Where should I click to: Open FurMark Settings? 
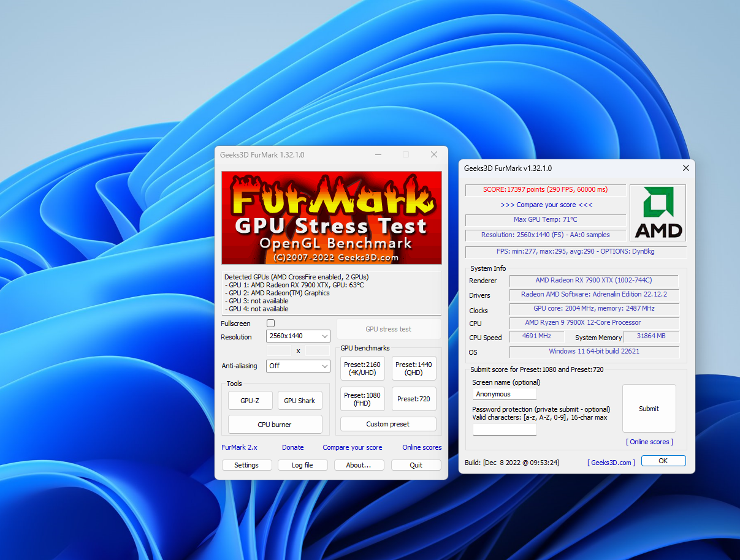click(x=247, y=464)
